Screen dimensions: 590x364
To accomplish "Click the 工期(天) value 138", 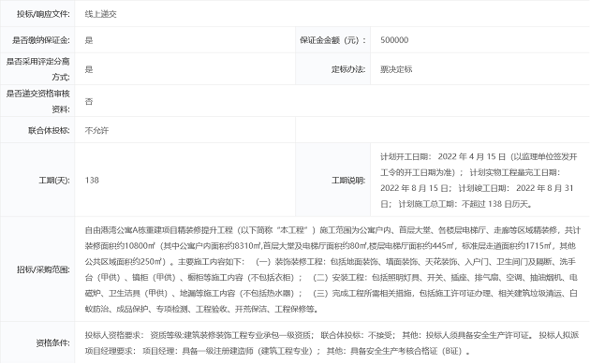I will 92,180.
